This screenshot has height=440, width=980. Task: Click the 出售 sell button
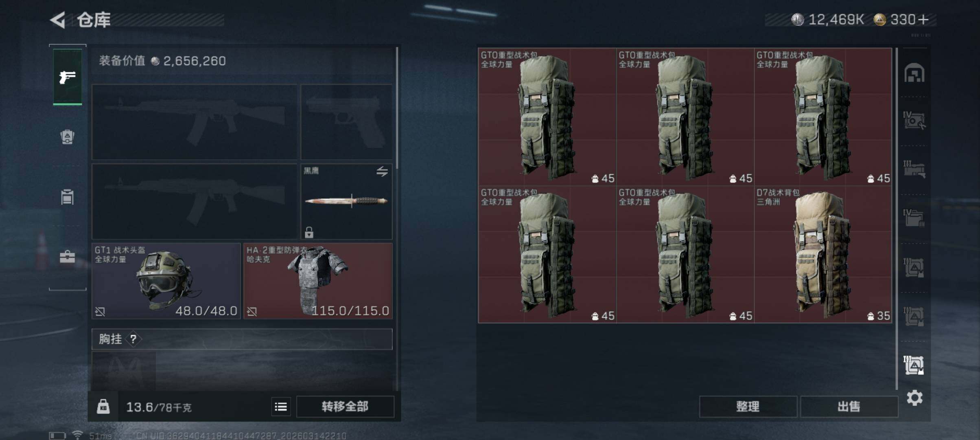[849, 407]
